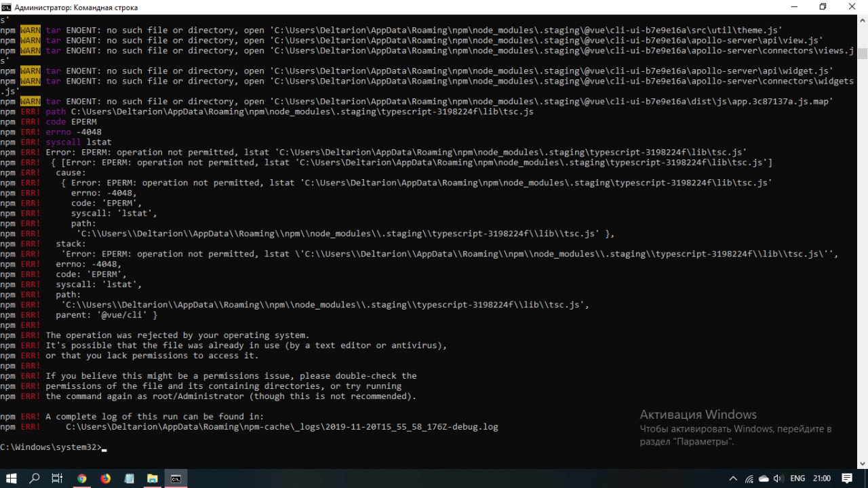Click the 'npm ERR! syscall lstat' line
868x488 pixels.
tap(56, 142)
